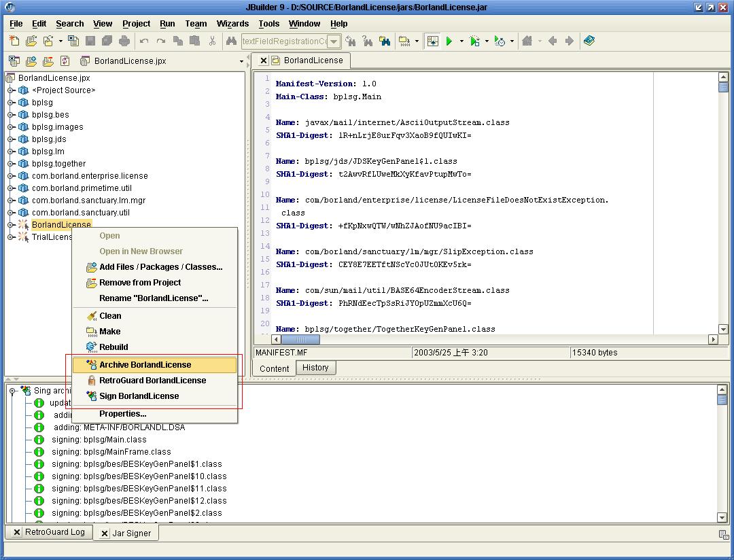
Task: Click the binoculars Find icon
Action: tap(230, 41)
